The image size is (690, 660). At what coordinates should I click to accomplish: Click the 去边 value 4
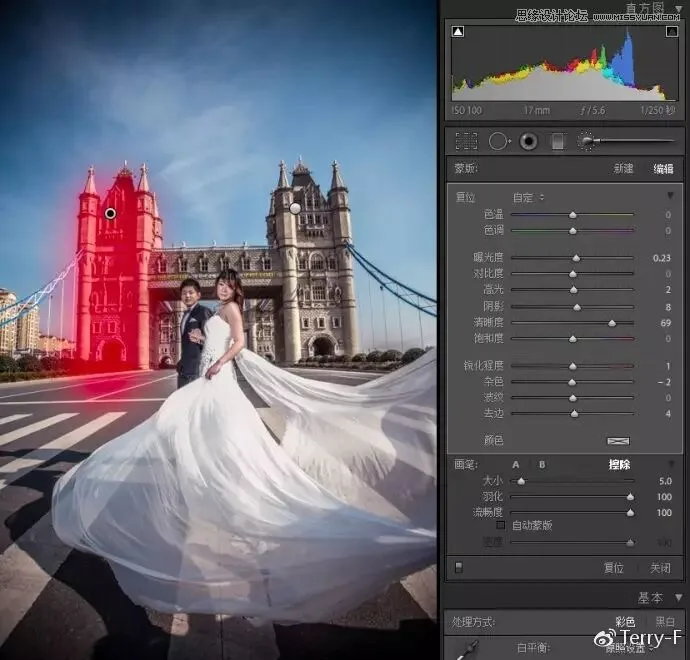[x=668, y=414]
